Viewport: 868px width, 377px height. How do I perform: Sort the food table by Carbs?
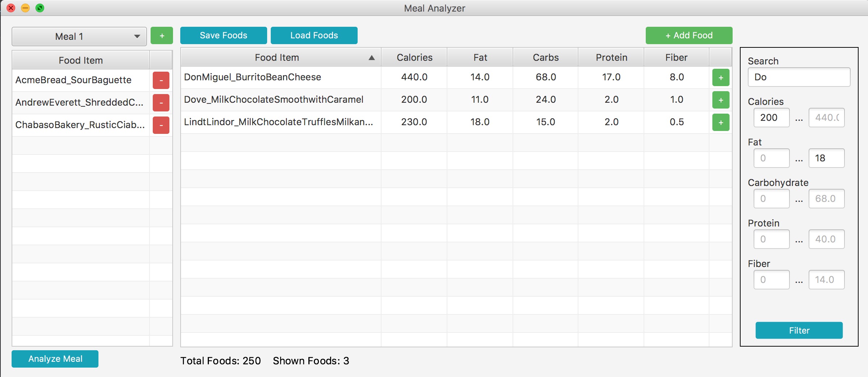[x=545, y=57]
